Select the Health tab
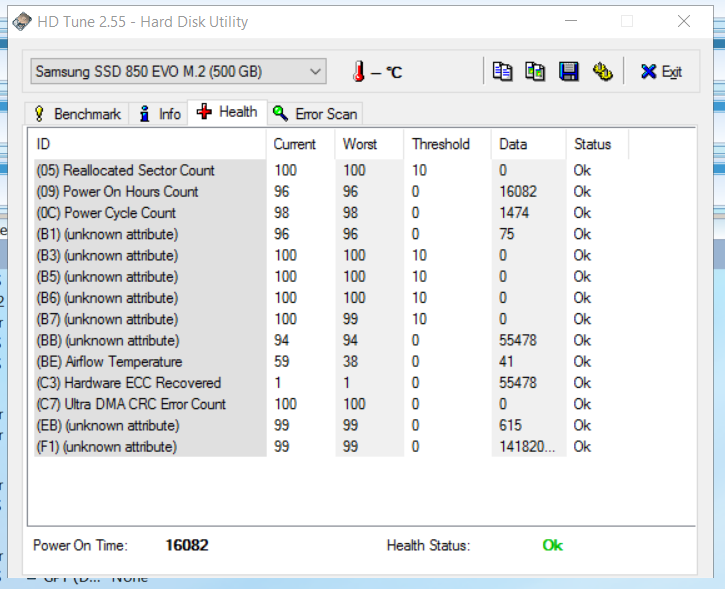 click(x=227, y=112)
